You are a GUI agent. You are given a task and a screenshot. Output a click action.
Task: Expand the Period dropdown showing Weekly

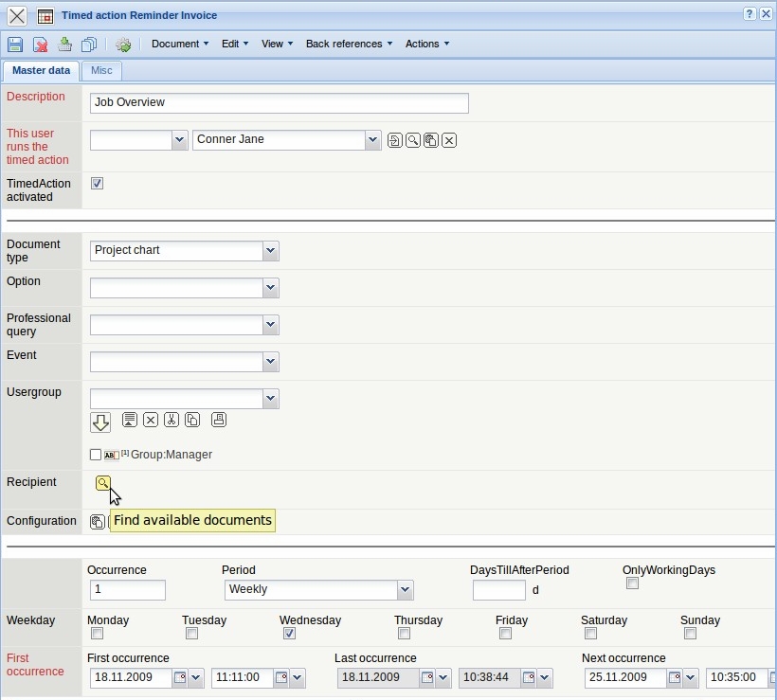(x=406, y=590)
